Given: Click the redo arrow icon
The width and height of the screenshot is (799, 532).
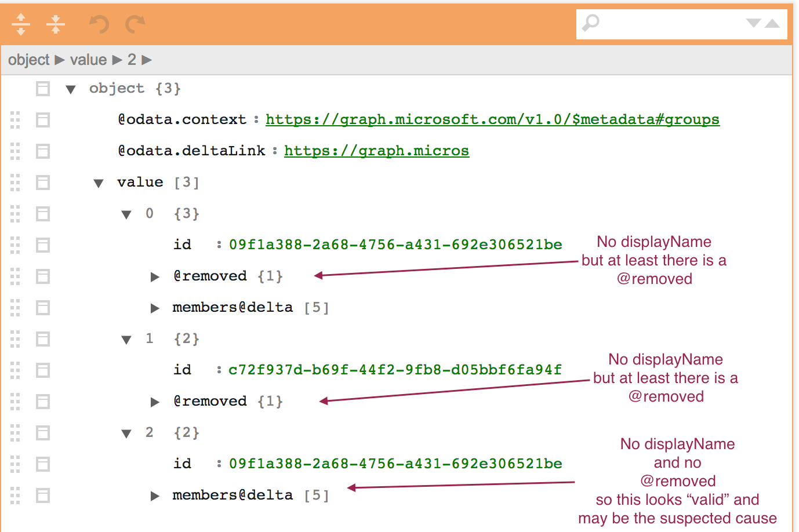Looking at the screenshot, I should coord(135,24).
